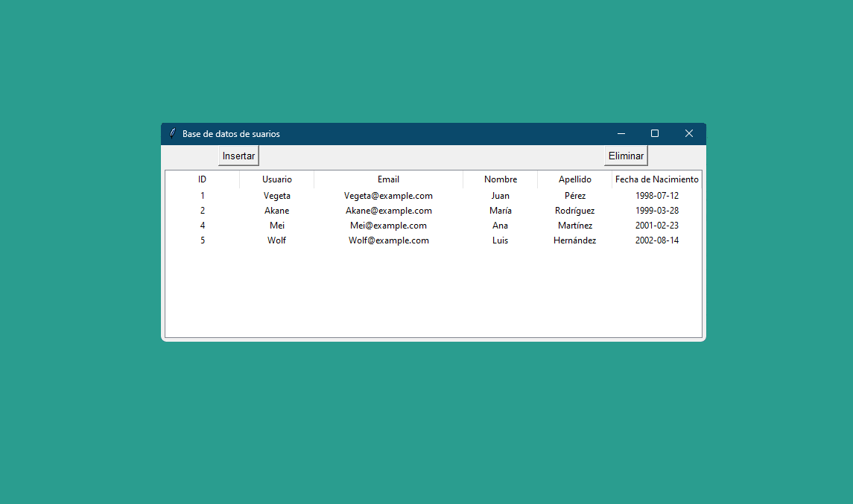
Task: Select the Email column header
Action: [x=388, y=179]
